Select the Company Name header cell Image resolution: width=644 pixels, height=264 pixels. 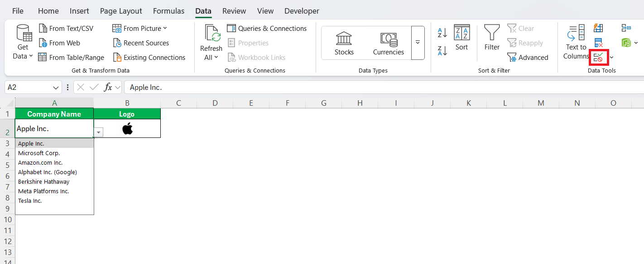pyautogui.click(x=54, y=114)
